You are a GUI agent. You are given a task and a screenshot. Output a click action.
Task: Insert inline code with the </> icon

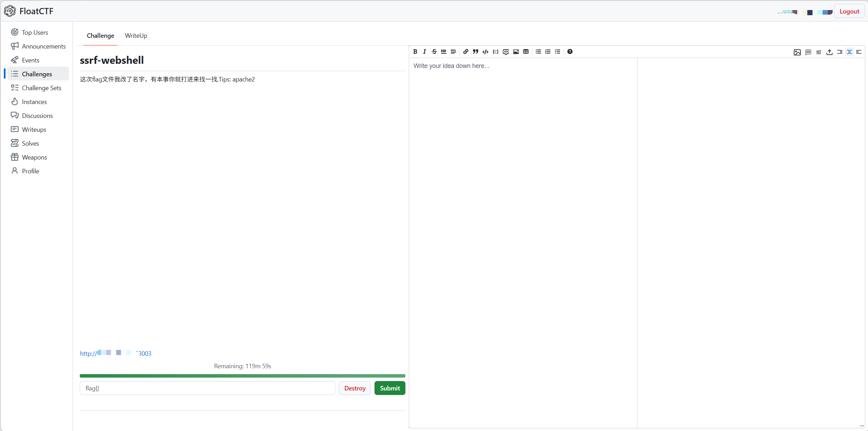(x=485, y=52)
